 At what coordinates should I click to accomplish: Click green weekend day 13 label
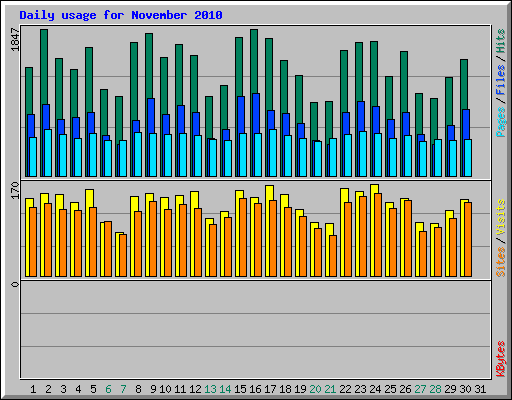[210, 389]
